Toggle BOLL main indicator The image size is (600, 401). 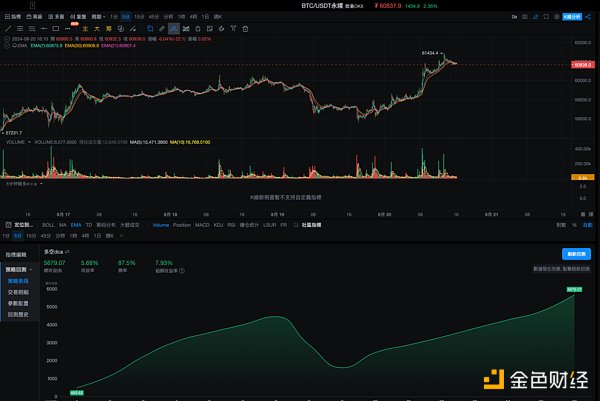[48, 225]
